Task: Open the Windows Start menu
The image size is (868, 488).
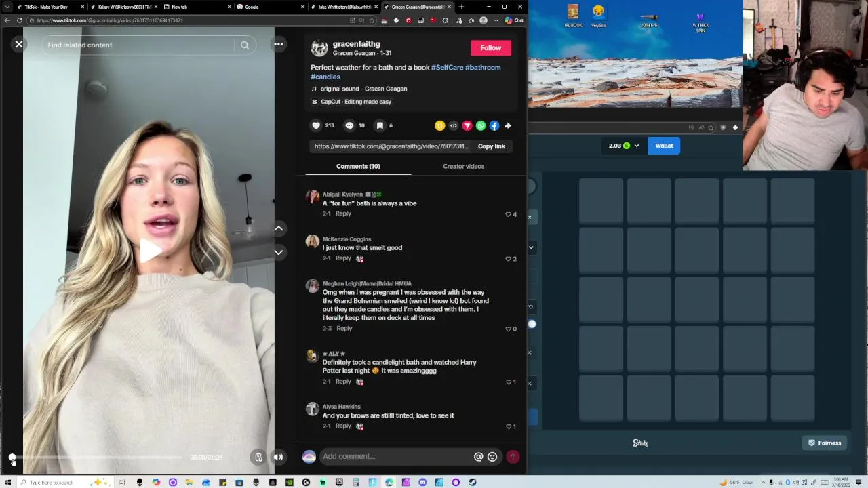Action: click(7, 482)
